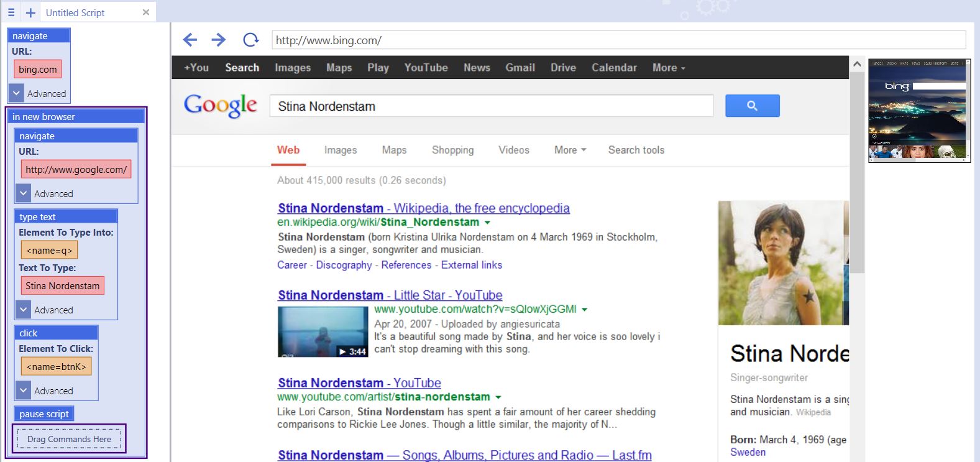Image resolution: width=980 pixels, height=462 pixels.
Task: Open the Last.fm result link
Action: point(465,455)
